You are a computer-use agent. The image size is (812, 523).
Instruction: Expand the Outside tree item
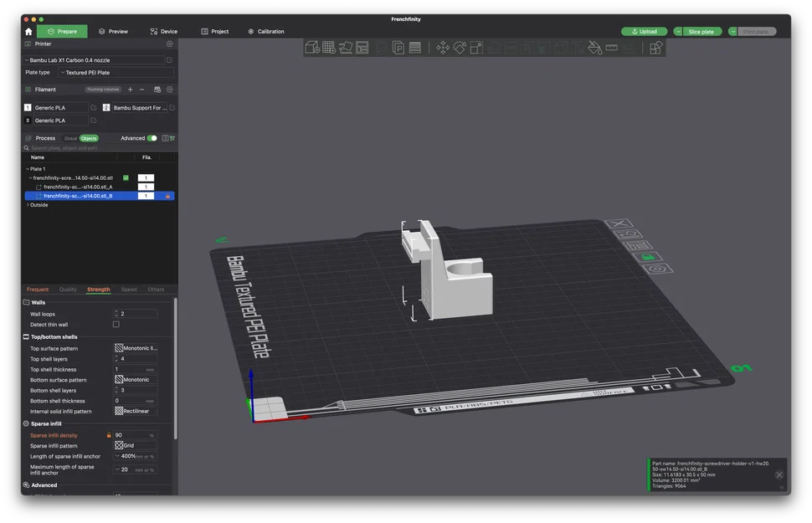click(28, 205)
